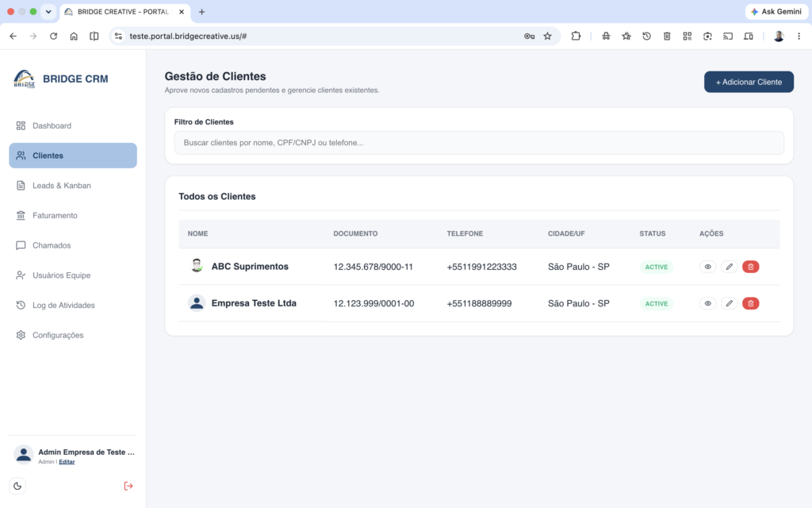Click the TELEFONE column header
Image resolution: width=812 pixels, height=508 pixels.
[465, 234]
